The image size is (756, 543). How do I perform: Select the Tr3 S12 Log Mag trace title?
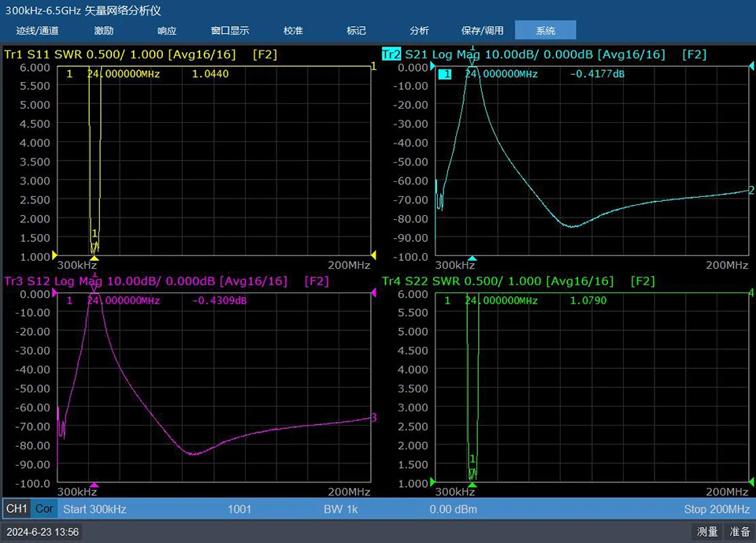[166, 281]
